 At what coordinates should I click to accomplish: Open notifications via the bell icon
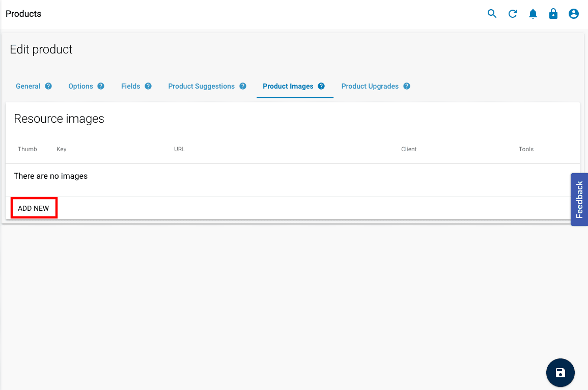pos(533,14)
